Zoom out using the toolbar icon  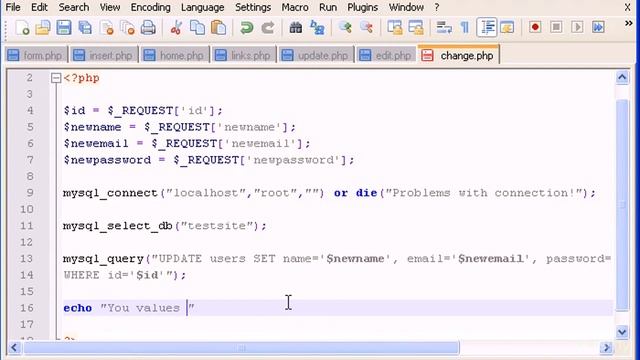(367, 28)
